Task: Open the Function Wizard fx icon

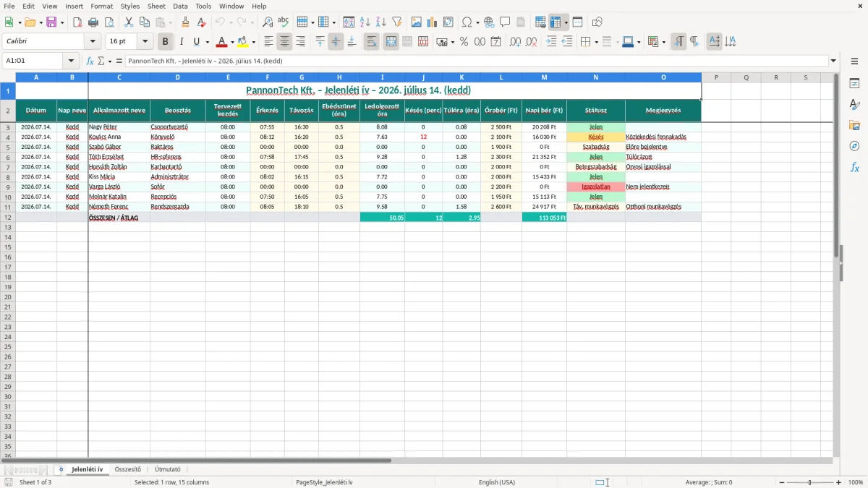Action: point(90,61)
